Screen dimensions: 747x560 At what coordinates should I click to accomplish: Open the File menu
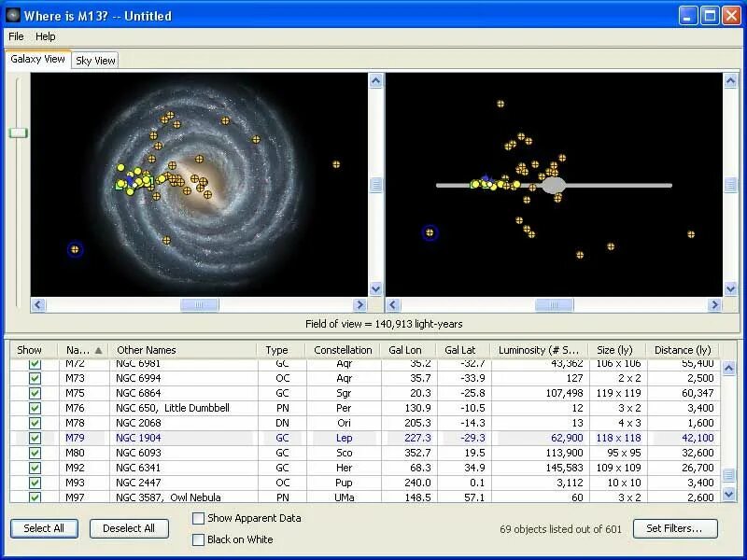(16, 36)
